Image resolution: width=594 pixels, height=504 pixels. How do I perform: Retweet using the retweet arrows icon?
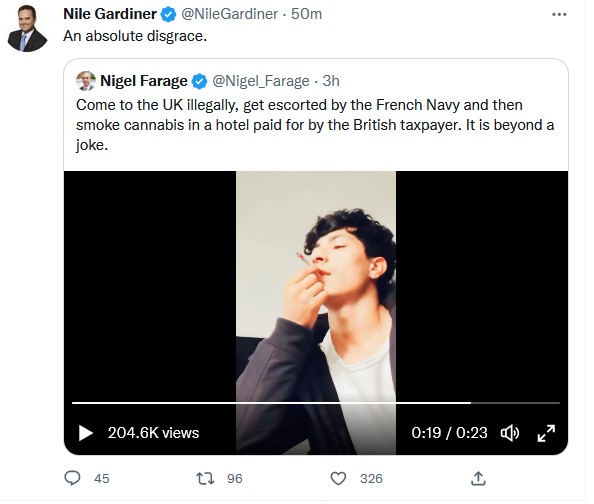pos(205,478)
